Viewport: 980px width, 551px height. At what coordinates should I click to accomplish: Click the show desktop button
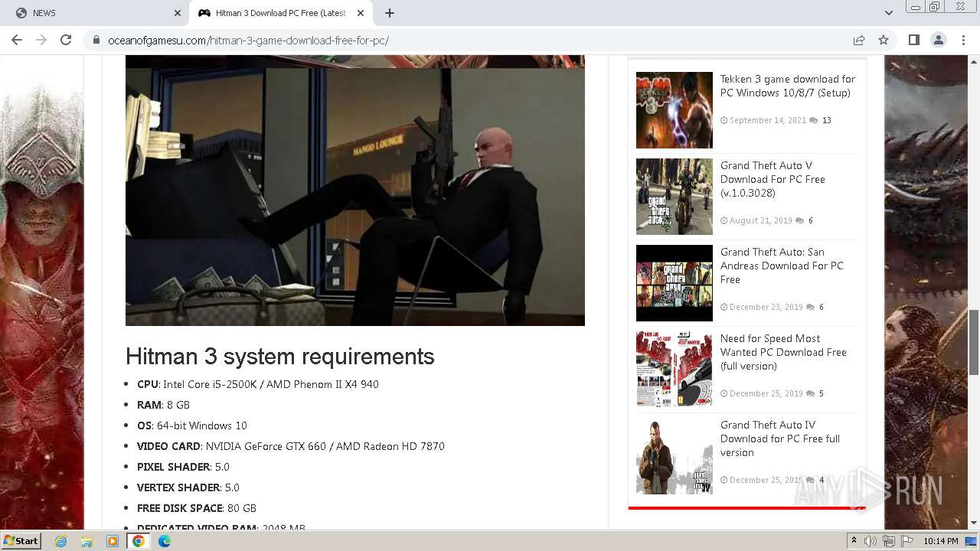tap(972, 541)
